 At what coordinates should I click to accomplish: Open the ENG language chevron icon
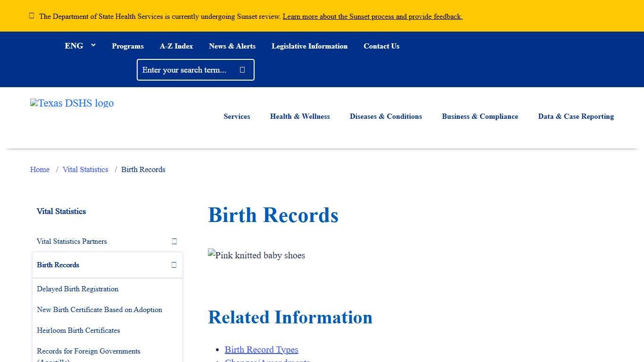pyautogui.click(x=93, y=45)
